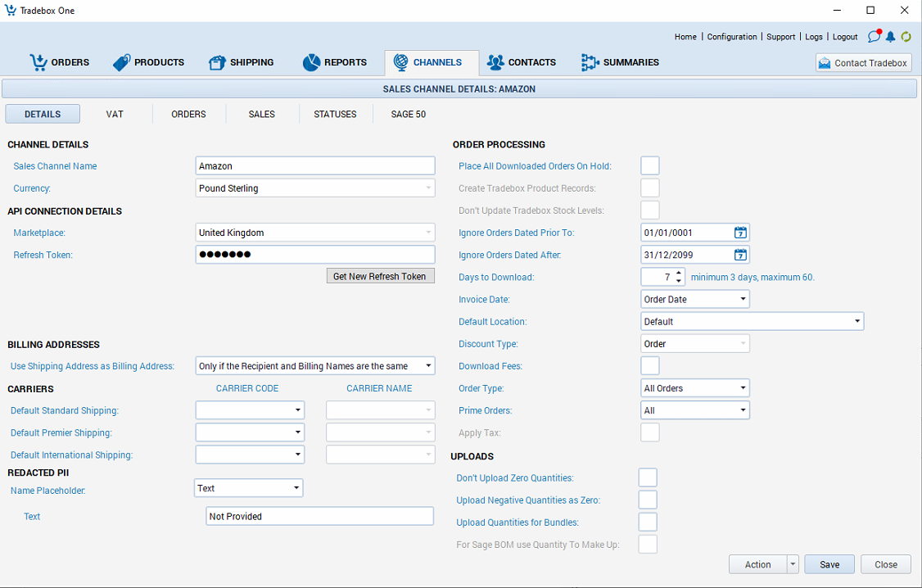Expand the Action button dropdown arrow
Screen dimensions: 922x588
(x=793, y=564)
